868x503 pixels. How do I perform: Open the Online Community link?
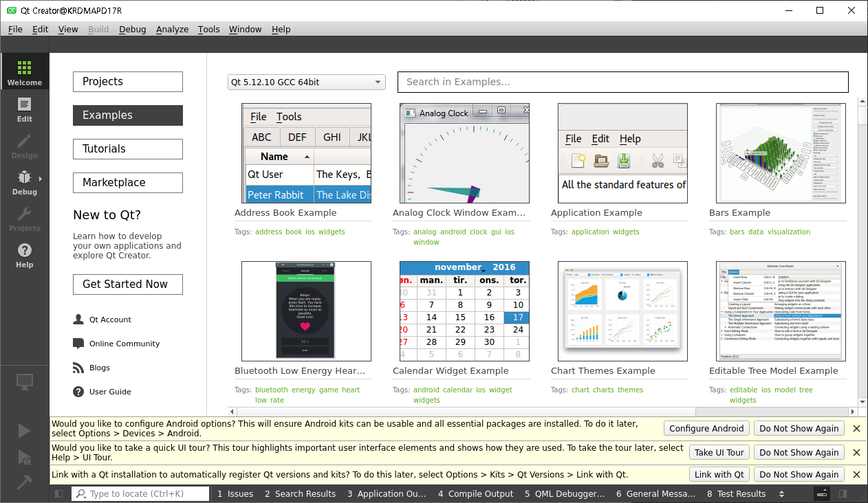[x=124, y=344]
